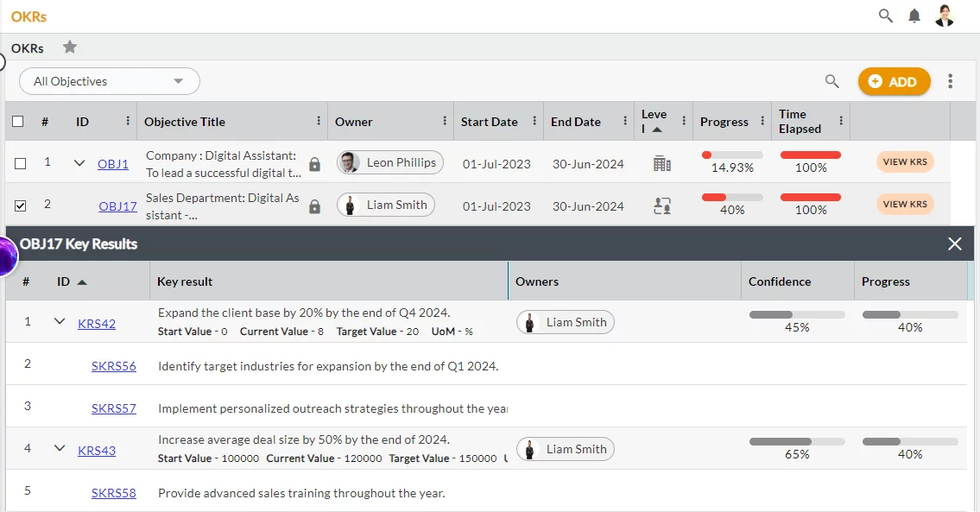Image resolution: width=980 pixels, height=512 pixels.
Task: Click the ADD button
Action: pos(895,80)
